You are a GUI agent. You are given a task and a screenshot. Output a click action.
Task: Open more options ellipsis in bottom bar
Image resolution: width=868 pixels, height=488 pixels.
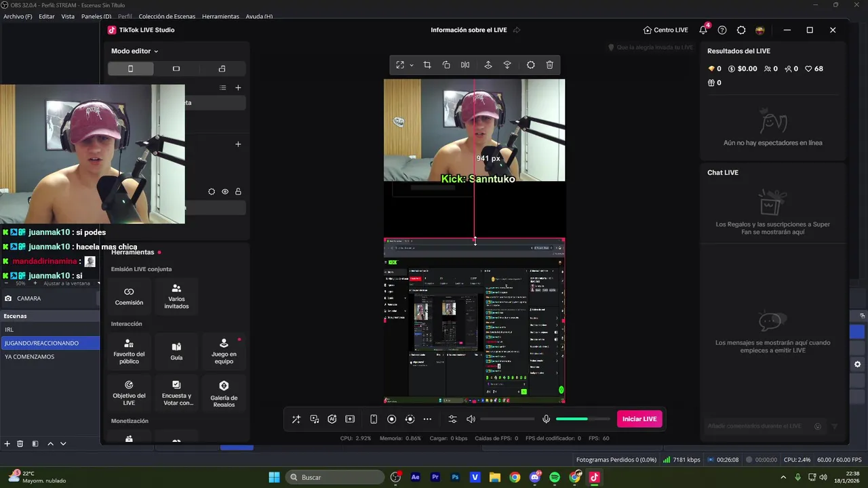tap(427, 419)
